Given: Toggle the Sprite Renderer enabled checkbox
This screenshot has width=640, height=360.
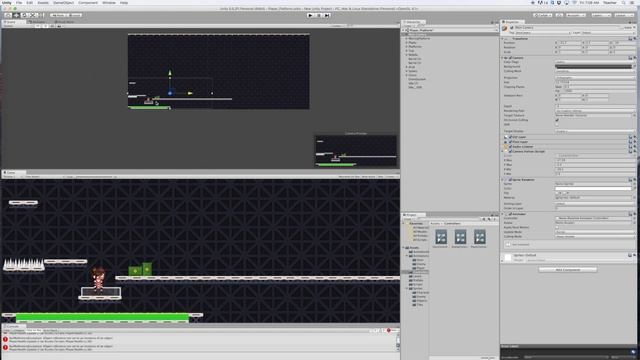Looking at the screenshot, I should (x=511, y=180).
